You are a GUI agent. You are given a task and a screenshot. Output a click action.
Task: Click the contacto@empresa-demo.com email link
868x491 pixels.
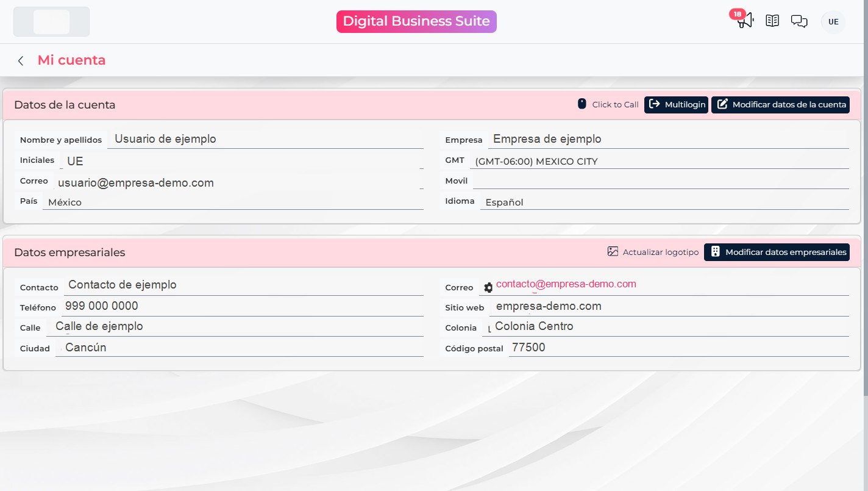click(566, 284)
